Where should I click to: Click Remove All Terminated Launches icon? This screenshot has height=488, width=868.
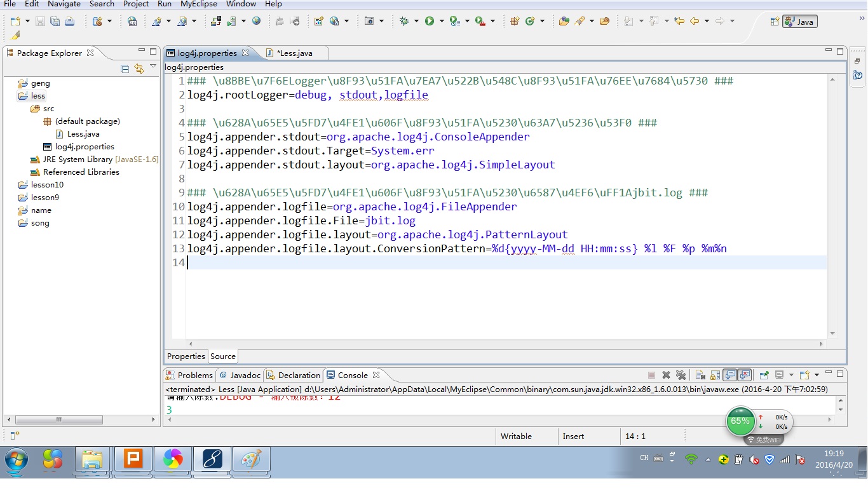tap(681, 375)
